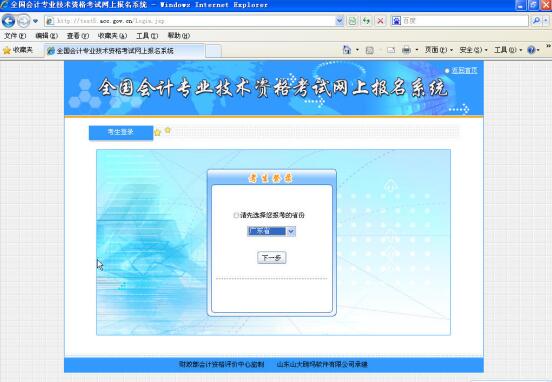Open the 编辑 menu
552x382 pixels.
pyautogui.click(x=46, y=36)
